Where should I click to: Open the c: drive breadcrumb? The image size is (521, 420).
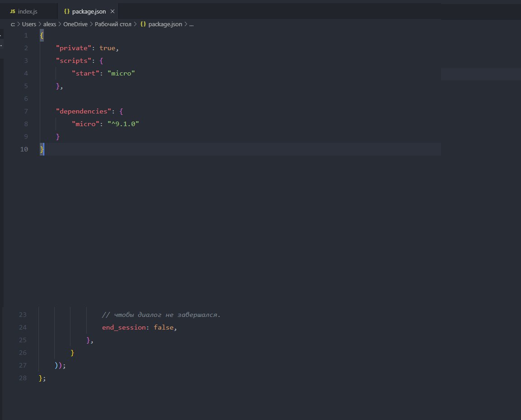[13, 24]
